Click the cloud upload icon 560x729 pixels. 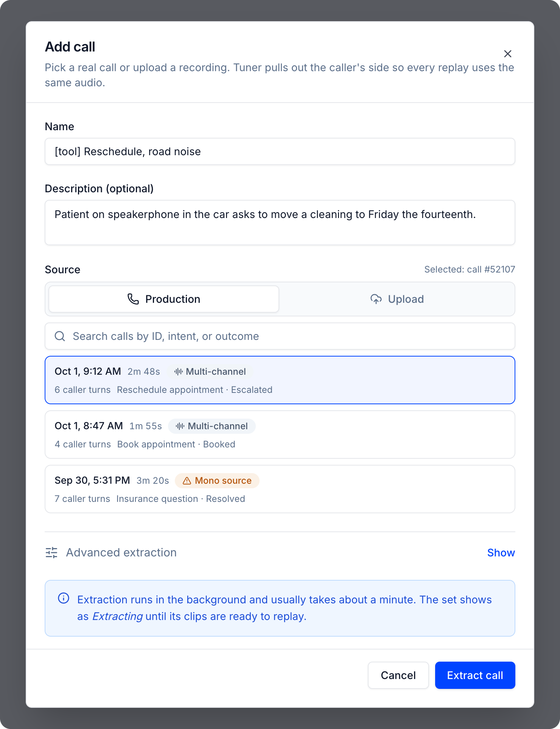376,299
